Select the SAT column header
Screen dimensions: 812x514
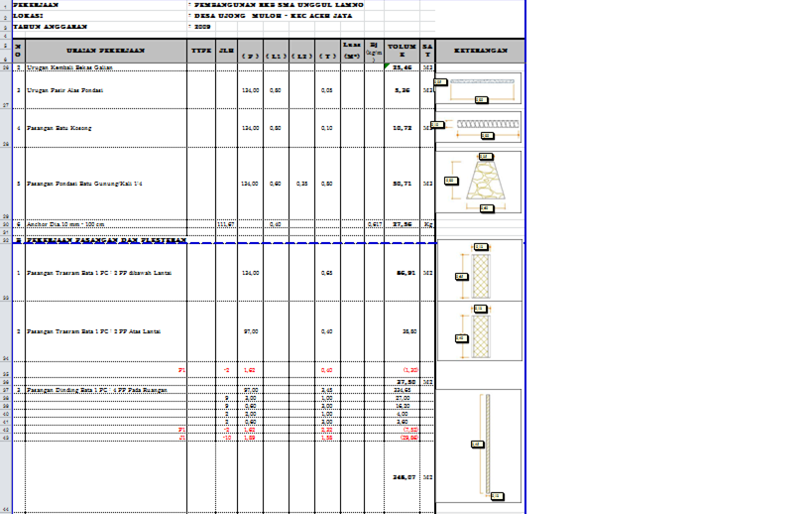point(427,51)
